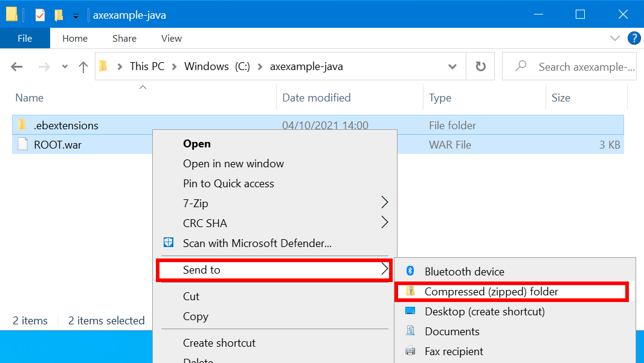Click axexample-java in the breadcrumb path

click(306, 66)
